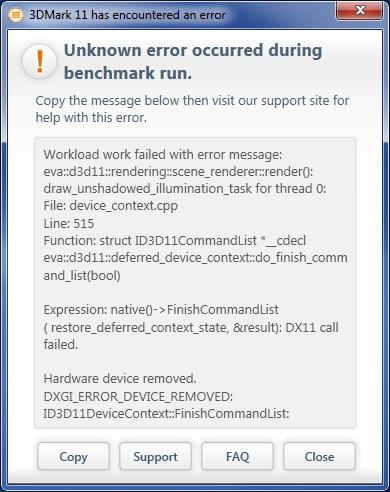
Task: Click the red X window close button
Action: 359,10
